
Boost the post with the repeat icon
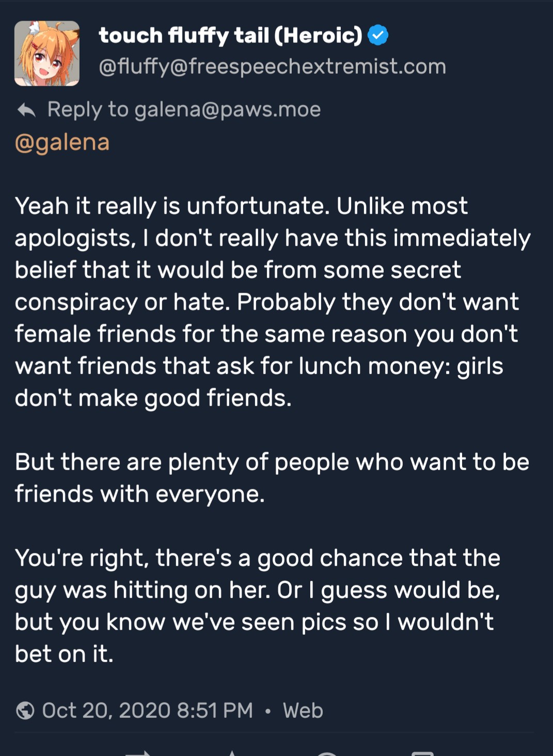point(138,753)
